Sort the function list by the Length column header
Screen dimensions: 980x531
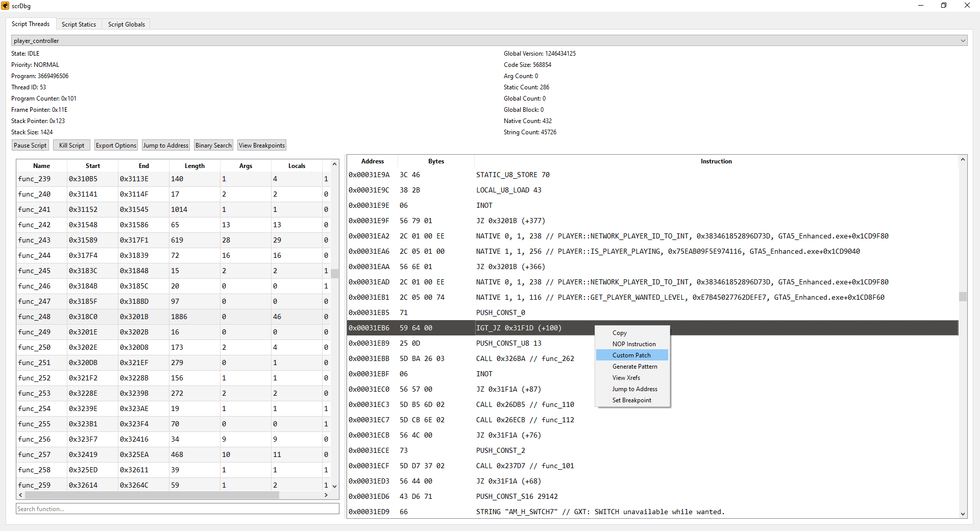pos(194,166)
